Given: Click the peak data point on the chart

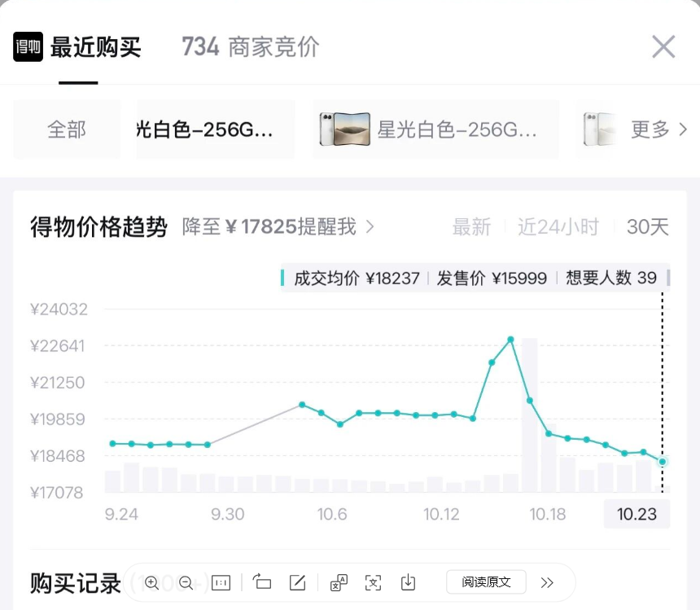Looking at the screenshot, I should pos(510,340).
